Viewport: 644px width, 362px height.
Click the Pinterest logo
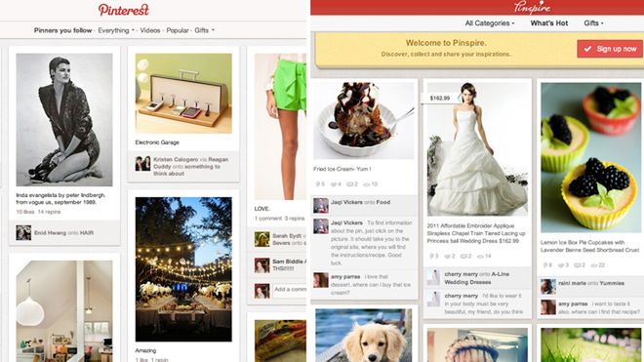click(x=123, y=10)
